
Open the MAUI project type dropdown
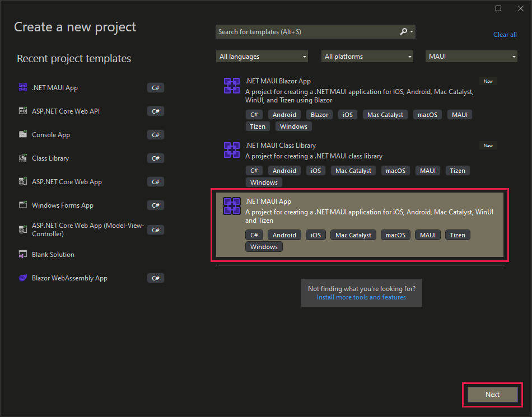[472, 57]
